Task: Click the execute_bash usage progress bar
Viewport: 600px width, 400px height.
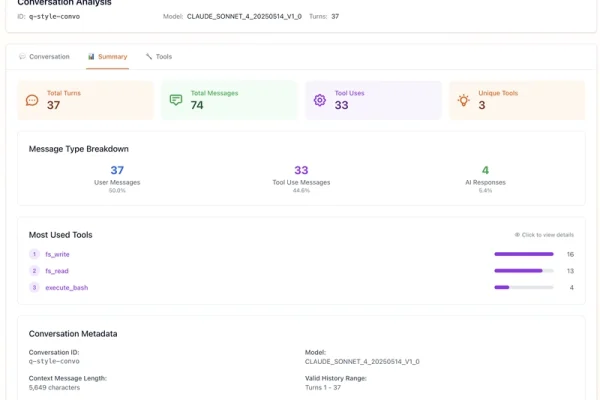Action: click(524, 288)
